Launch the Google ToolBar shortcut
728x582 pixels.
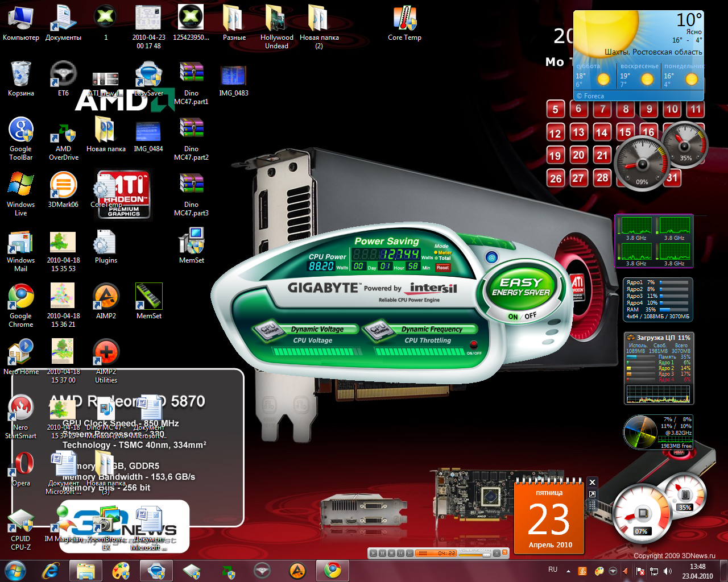(21, 138)
